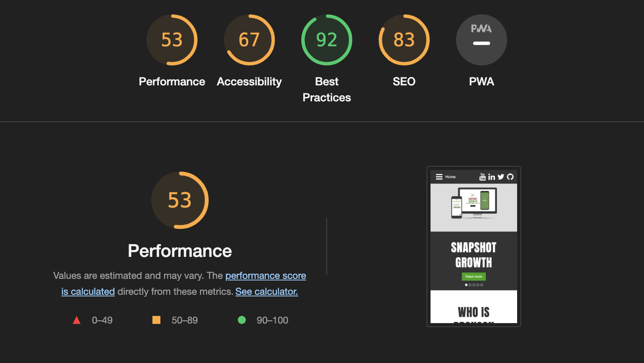
Task: Open the hamburger menu in page preview
Action: tap(439, 177)
